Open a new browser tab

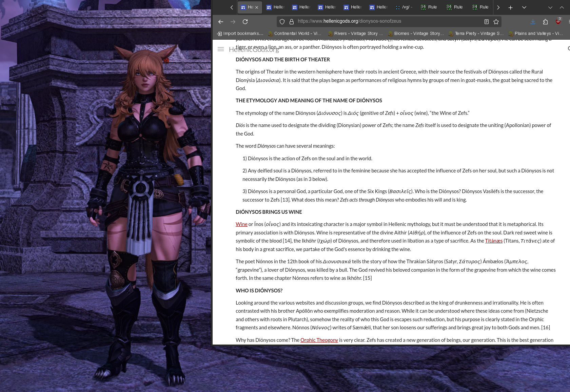pyautogui.click(x=510, y=7)
